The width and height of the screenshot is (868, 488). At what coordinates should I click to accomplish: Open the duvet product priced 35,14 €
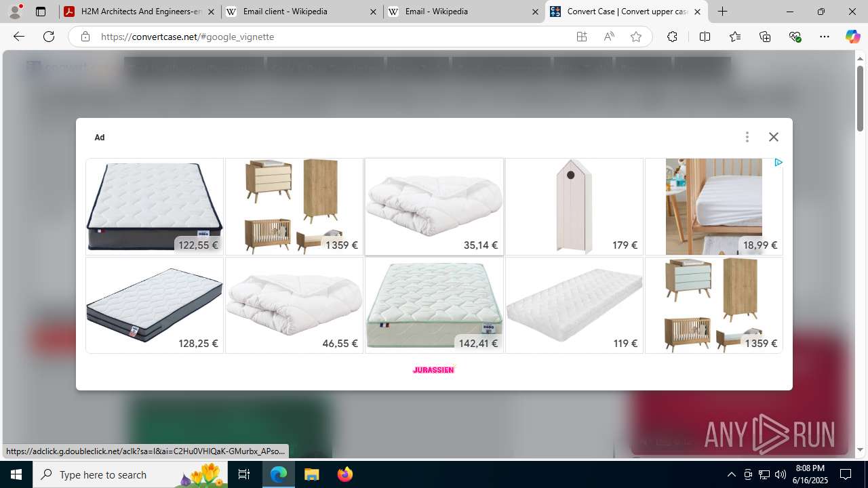(x=434, y=207)
